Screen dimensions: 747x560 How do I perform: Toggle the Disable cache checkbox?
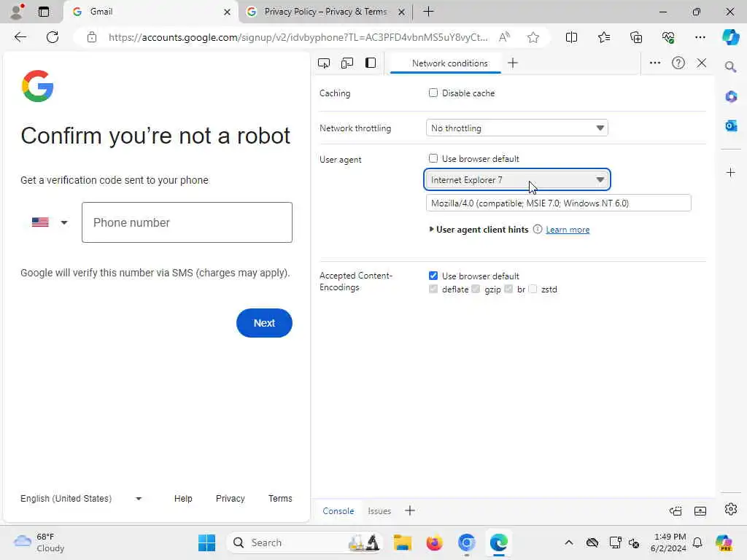click(x=433, y=93)
